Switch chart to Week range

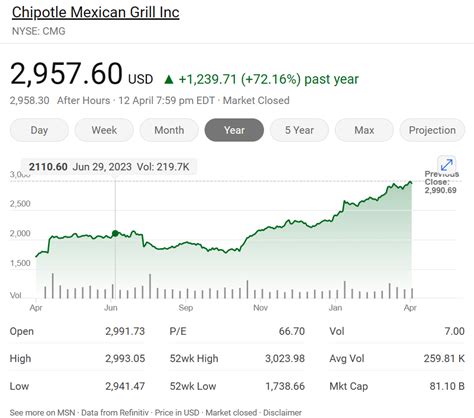tap(104, 130)
